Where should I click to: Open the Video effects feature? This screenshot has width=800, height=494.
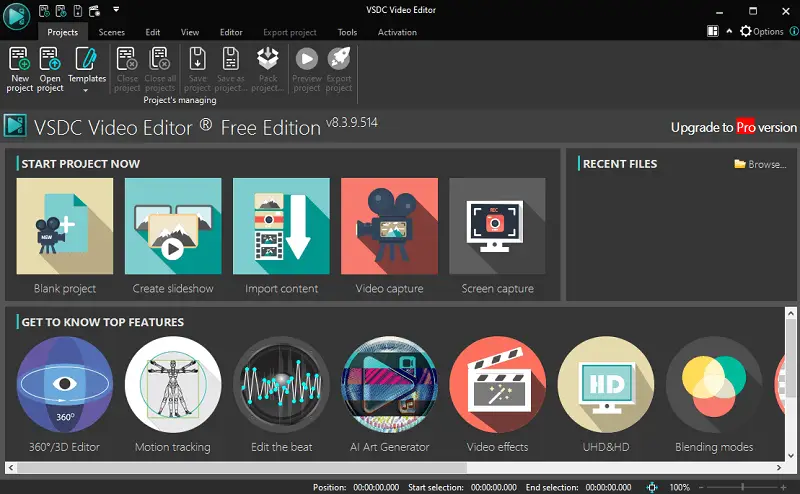coord(497,384)
